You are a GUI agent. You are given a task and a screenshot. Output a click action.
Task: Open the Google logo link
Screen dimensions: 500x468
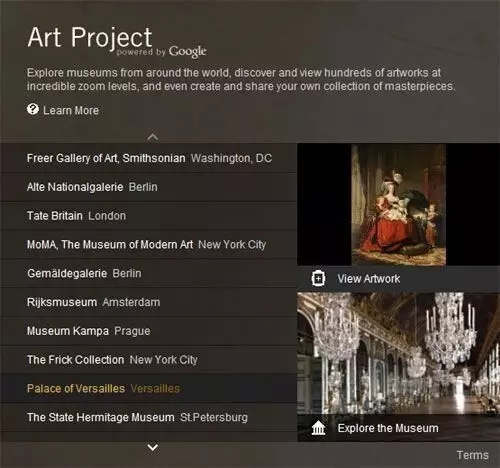pyautogui.click(x=187, y=52)
